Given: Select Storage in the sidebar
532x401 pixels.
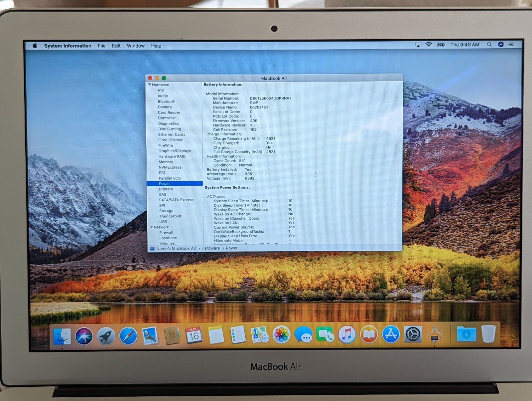Looking at the screenshot, I should point(166,211).
